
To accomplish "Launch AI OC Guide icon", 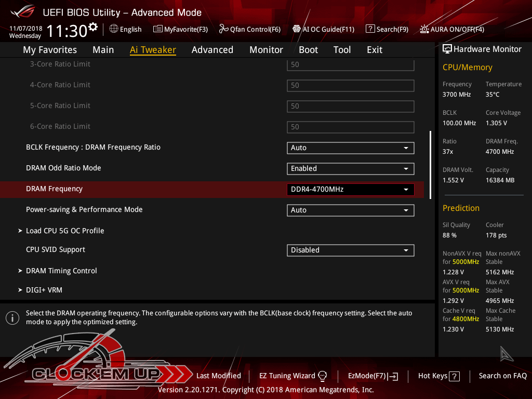I will (x=297, y=29).
